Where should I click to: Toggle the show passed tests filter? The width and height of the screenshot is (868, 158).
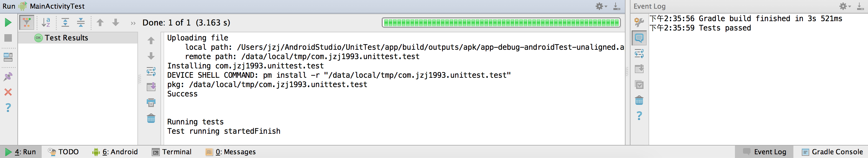coord(27,23)
